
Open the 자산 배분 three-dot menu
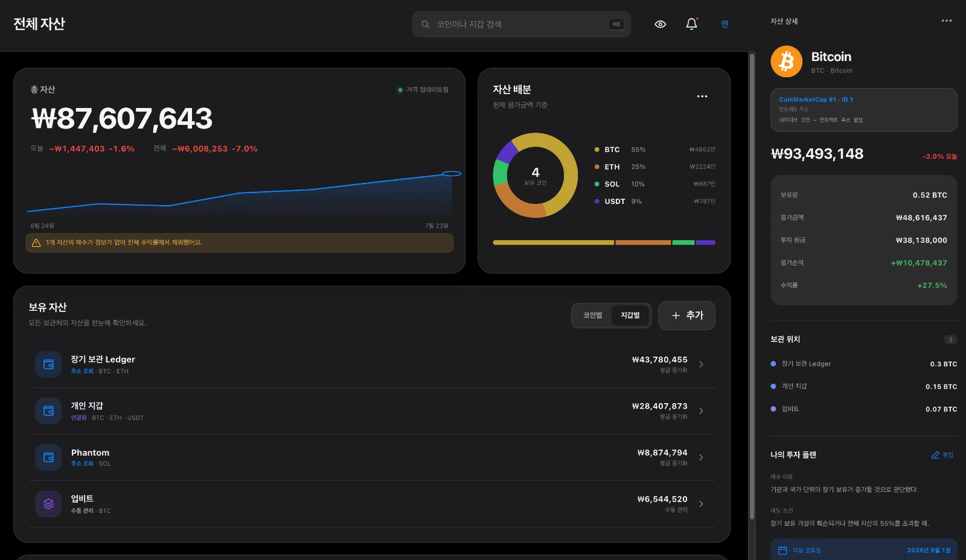click(702, 97)
